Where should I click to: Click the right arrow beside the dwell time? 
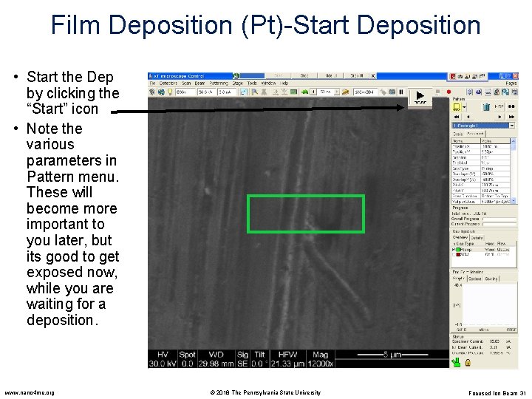(x=337, y=92)
